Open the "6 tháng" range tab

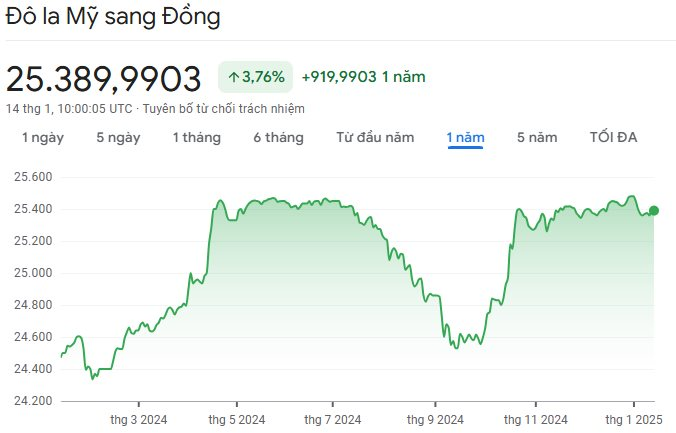pyautogui.click(x=278, y=138)
